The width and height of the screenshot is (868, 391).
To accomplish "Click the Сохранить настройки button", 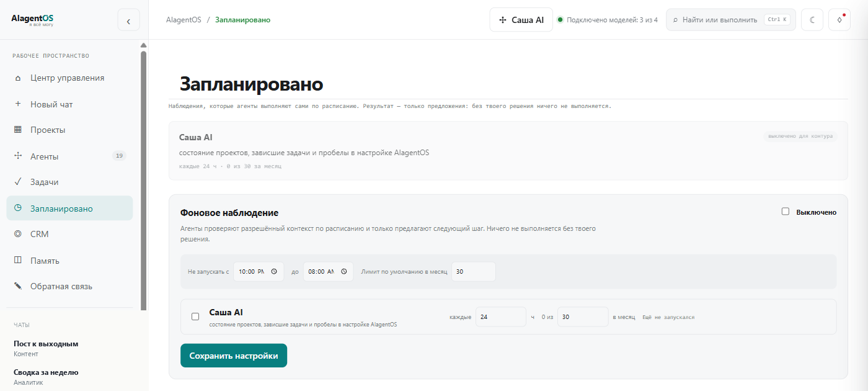I will (x=234, y=356).
